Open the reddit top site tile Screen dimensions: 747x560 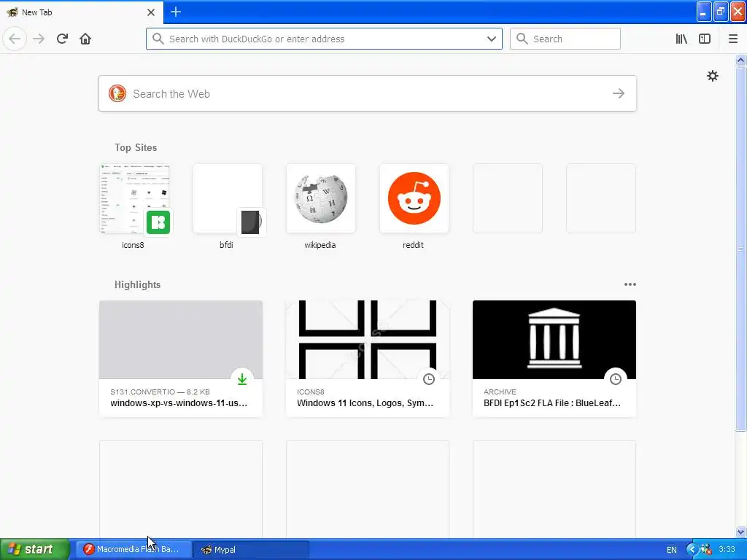414,199
